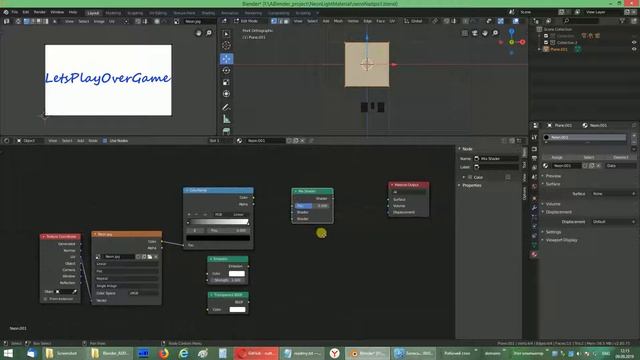This screenshot has height=360, width=640.
Task: Open the File menu
Action: [15, 12]
